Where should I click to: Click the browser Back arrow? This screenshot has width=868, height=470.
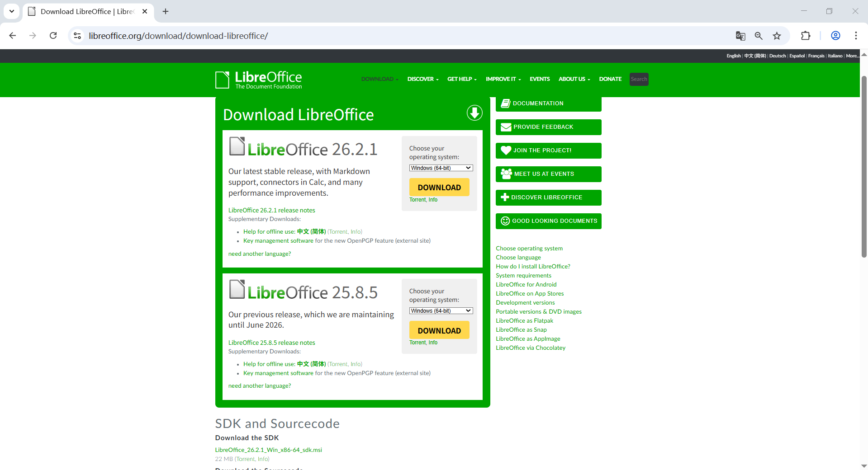13,36
